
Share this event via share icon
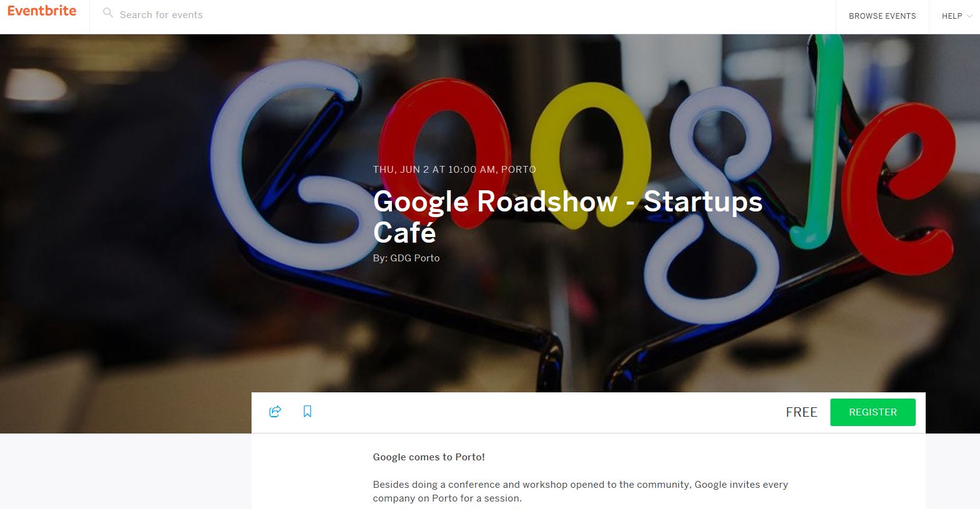click(275, 411)
